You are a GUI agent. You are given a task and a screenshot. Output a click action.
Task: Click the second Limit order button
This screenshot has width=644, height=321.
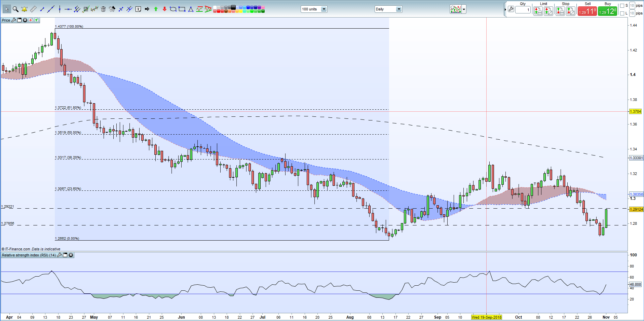pos(548,11)
